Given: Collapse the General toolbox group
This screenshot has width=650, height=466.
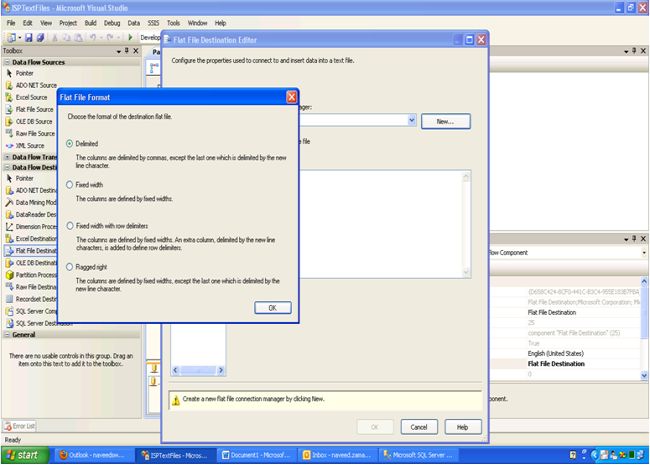Looking at the screenshot, I should click(7, 334).
